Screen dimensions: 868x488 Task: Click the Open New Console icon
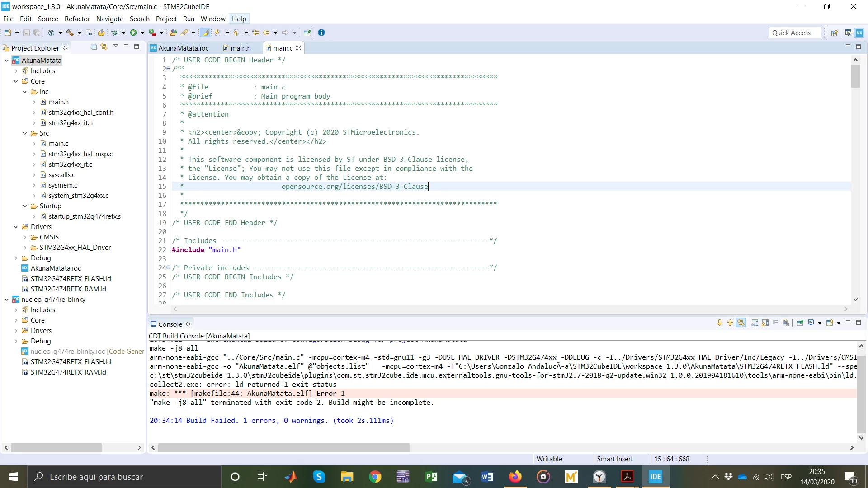click(x=830, y=323)
